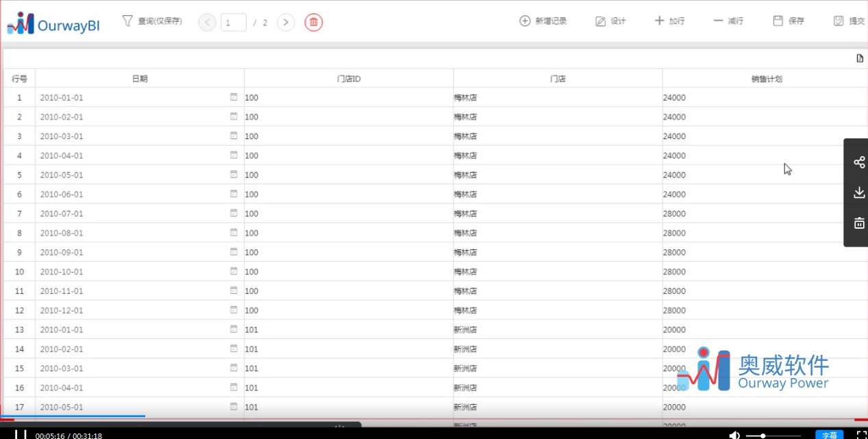This screenshot has width=868, height=439.
Task: Click the 行号 column header
Action: 19,79
